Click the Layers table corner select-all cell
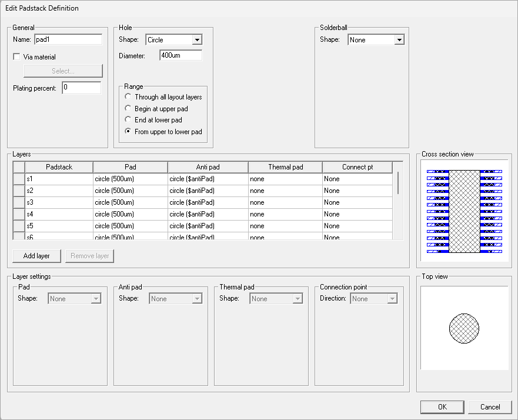This screenshot has height=420, width=518. click(x=19, y=167)
